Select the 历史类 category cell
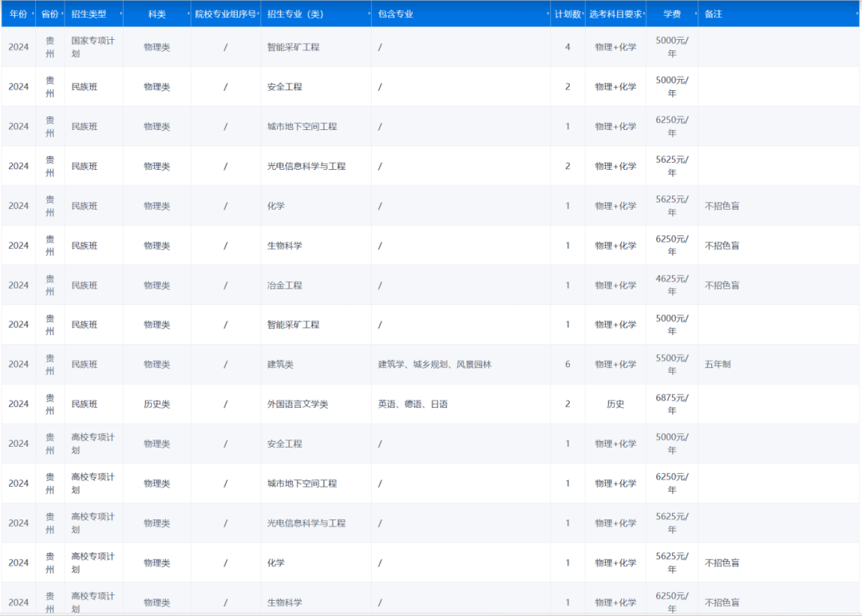 [x=156, y=404]
